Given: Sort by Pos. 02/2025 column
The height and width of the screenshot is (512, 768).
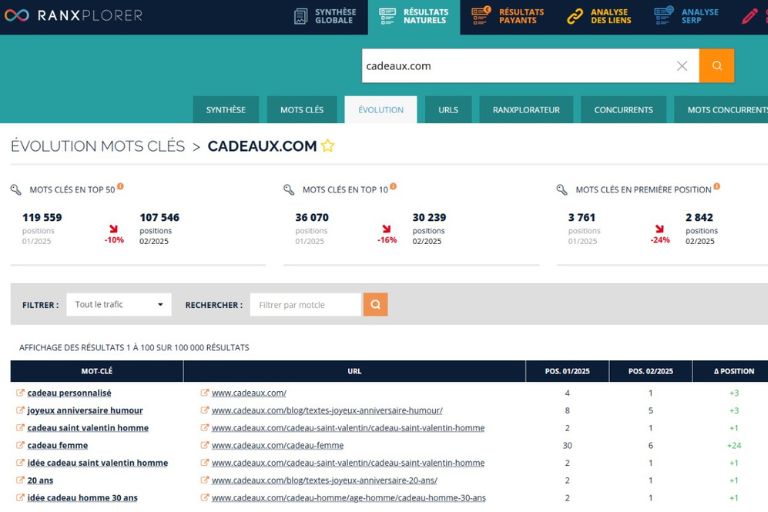Looking at the screenshot, I should (650, 371).
